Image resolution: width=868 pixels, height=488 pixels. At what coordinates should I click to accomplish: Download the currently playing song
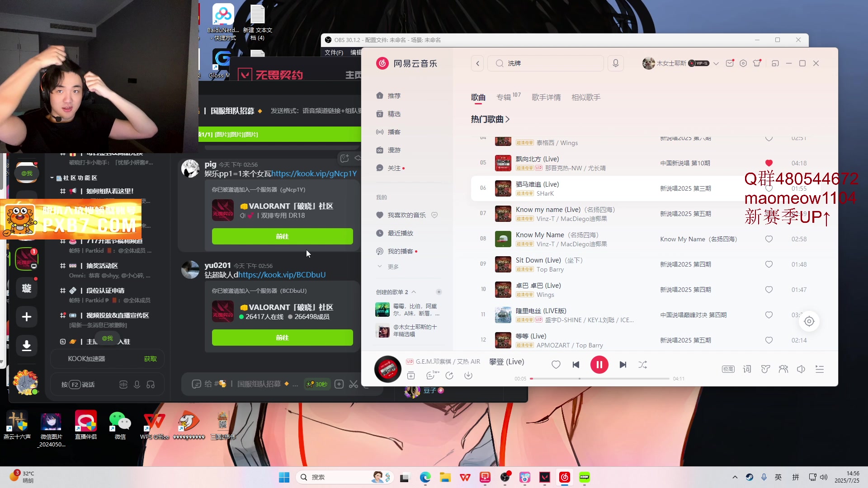click(468, 375)
